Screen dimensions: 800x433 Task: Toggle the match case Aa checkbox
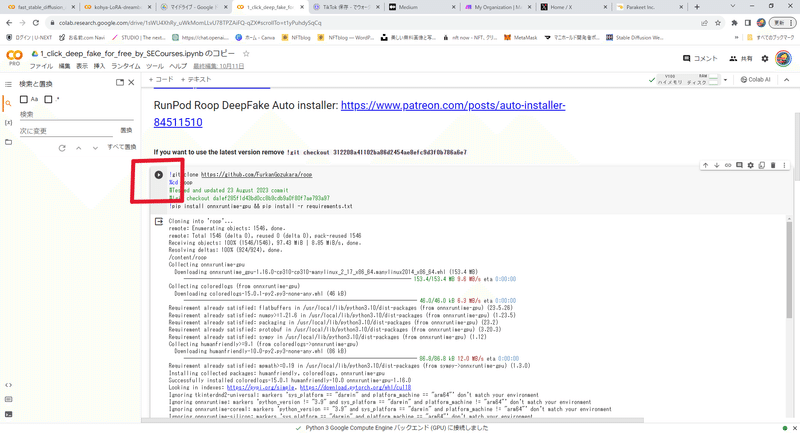coord(24,99)
